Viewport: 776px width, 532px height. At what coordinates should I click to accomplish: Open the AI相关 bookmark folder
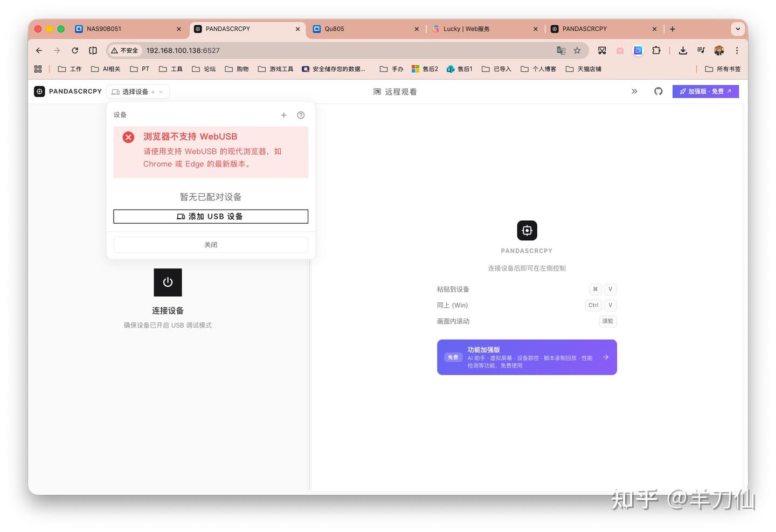click(x=106, y=69)
